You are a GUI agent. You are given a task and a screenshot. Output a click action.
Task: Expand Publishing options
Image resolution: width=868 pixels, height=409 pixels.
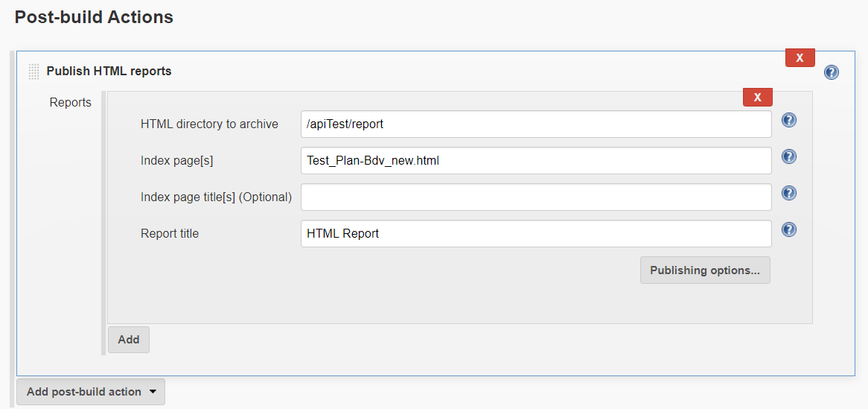click(x=704, y=270)
